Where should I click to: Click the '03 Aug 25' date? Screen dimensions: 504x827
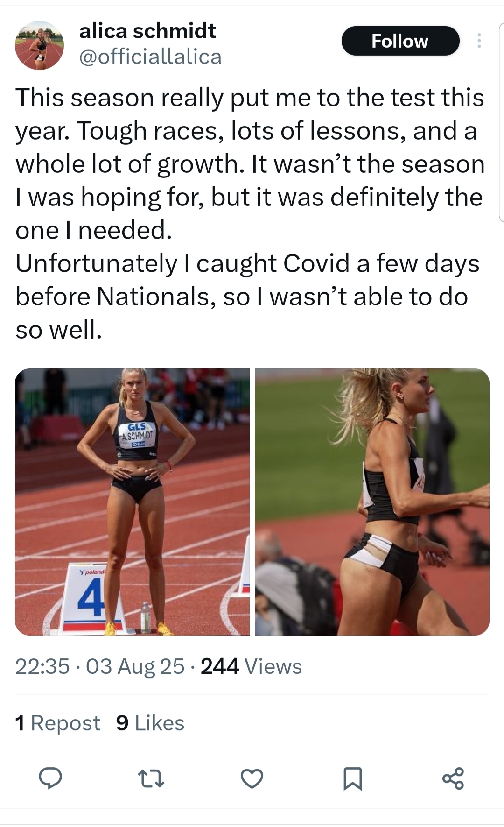[135, 666]
